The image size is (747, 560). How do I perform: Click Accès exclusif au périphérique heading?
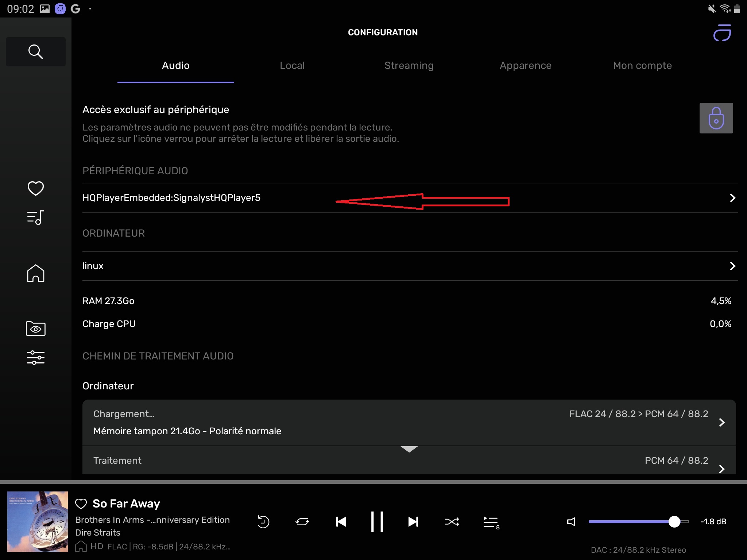tap(156, 109)
